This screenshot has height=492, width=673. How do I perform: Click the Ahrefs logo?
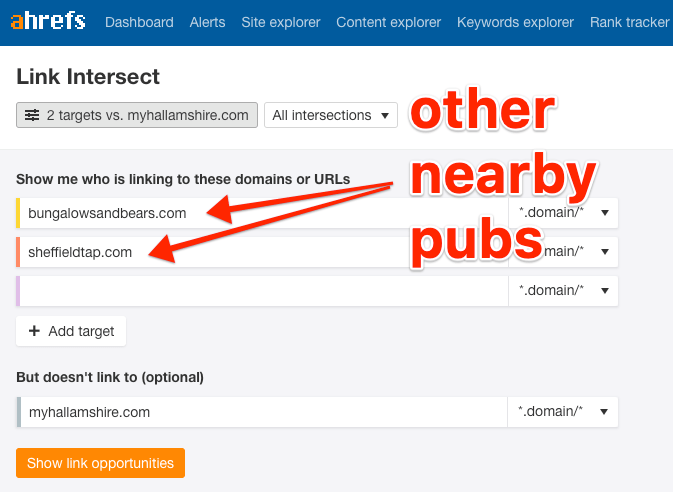(x=48, y=21)
